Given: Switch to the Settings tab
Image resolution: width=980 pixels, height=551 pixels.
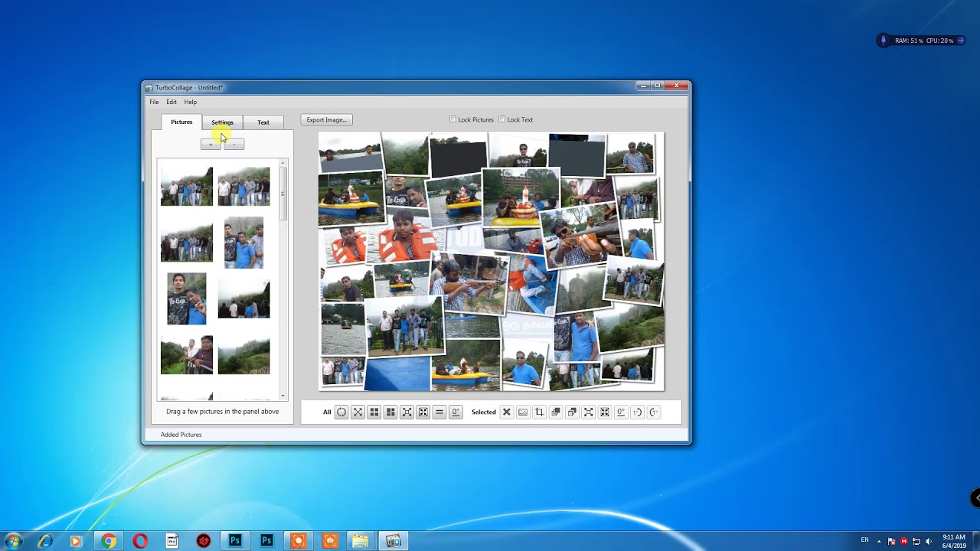Looking at the screenshot, I should (222, 122).
